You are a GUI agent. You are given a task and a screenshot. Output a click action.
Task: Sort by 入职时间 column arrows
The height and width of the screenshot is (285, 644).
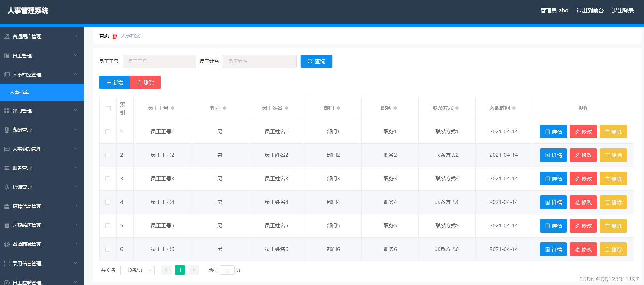point(514,108)
